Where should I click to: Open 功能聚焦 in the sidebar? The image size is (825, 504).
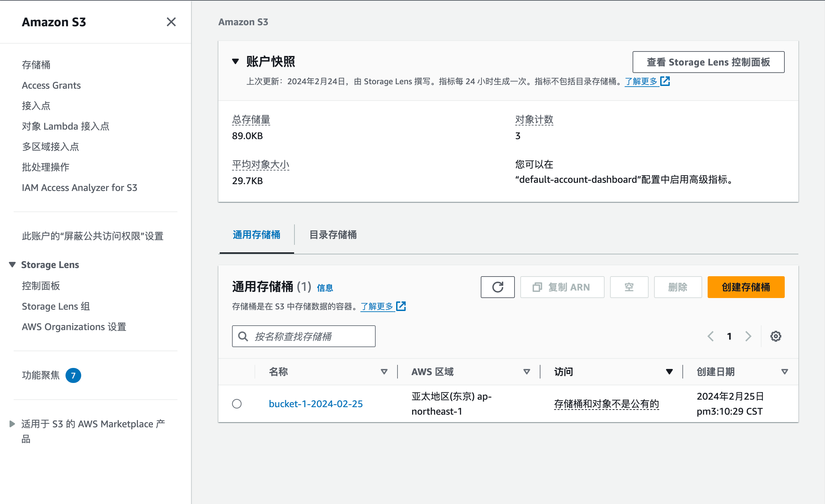(41, 375)
